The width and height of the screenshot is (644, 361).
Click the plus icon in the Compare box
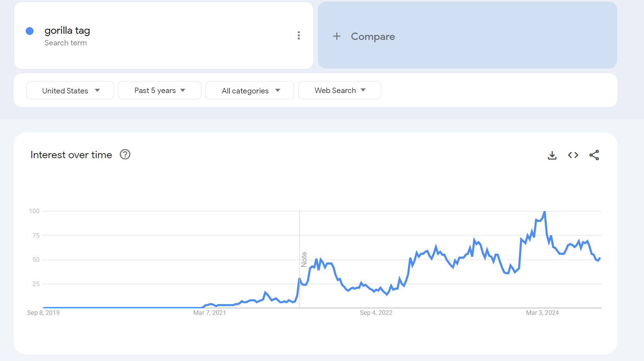point(337,36)
